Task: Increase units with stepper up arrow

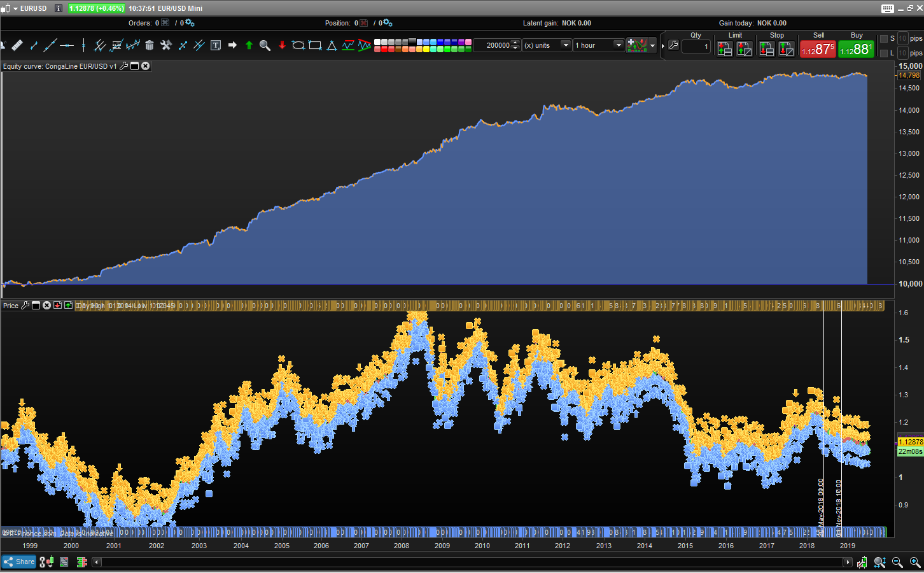Action: (515, 43)
